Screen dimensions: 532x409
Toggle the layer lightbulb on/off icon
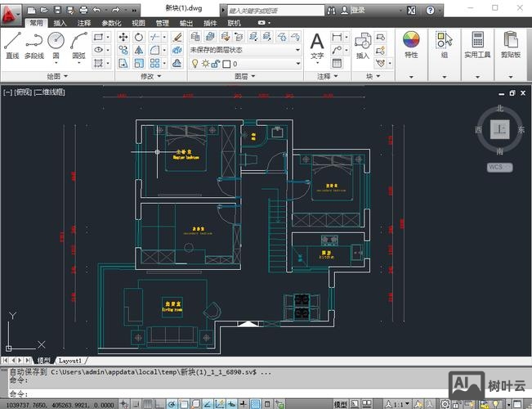tap(194, 63)
